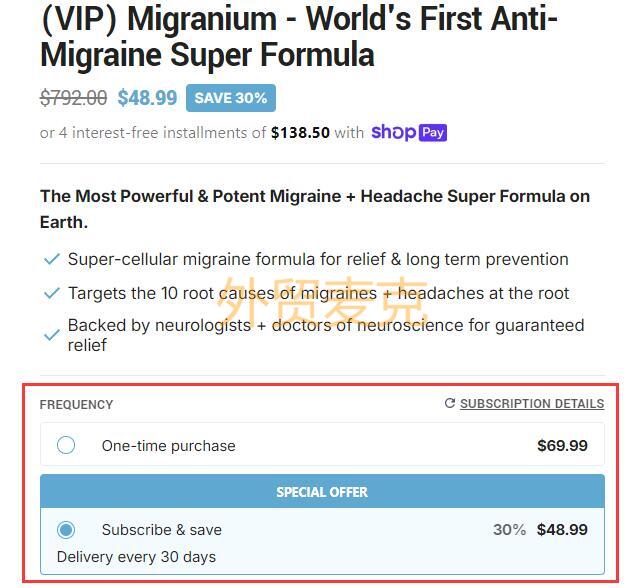Click the Delivery every 30 days text

coord(136,557)
